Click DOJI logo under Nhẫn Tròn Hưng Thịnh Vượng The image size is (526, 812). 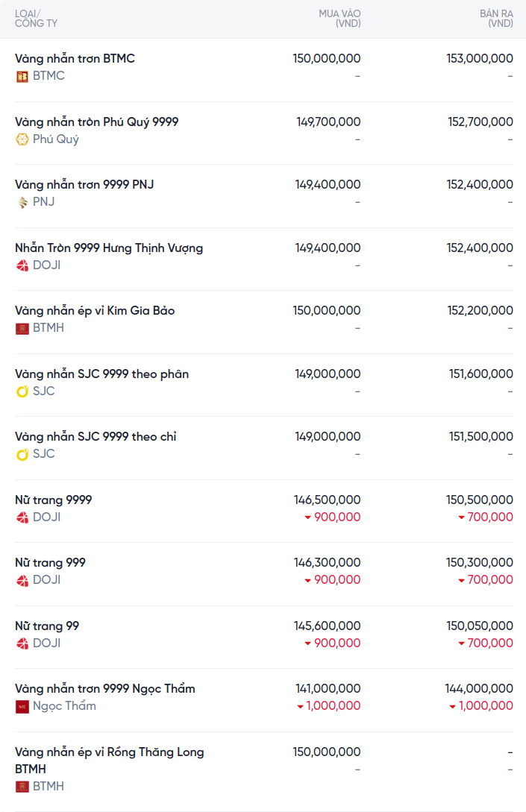(x=22, y=265)
